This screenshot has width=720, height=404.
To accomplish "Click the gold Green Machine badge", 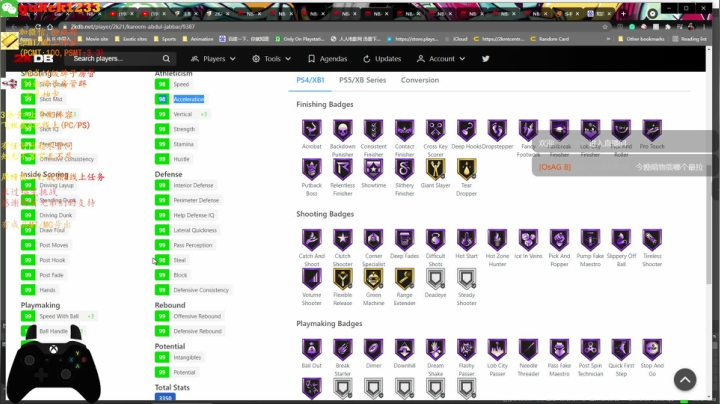I will coord(373,279).
